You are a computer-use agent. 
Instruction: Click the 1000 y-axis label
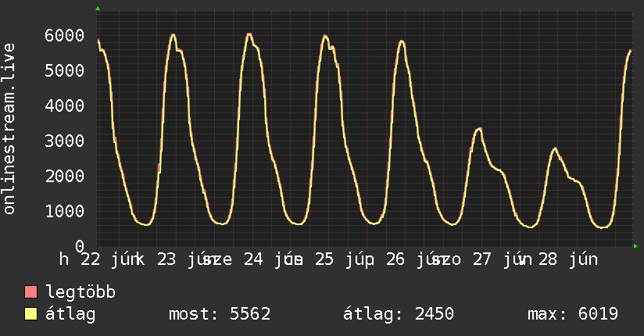coord(65,212)
